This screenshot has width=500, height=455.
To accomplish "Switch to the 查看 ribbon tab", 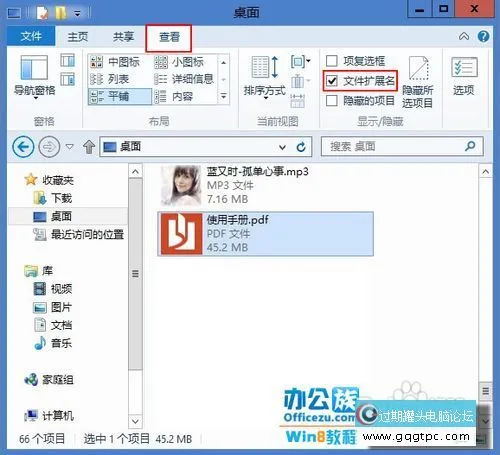I will pos(169,37).
